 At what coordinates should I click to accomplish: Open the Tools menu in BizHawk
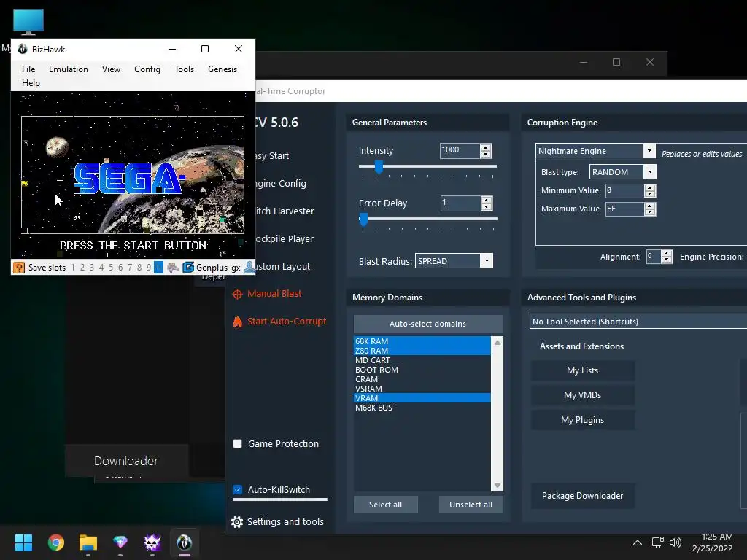click(x=184, y=69)
